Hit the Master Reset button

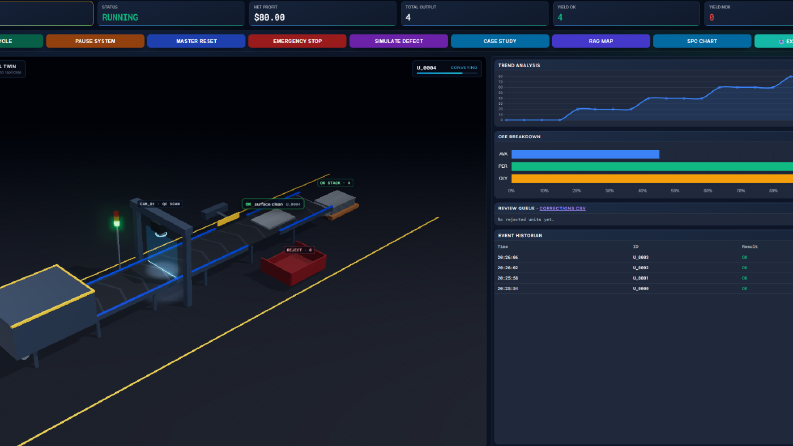pos(196,41)
